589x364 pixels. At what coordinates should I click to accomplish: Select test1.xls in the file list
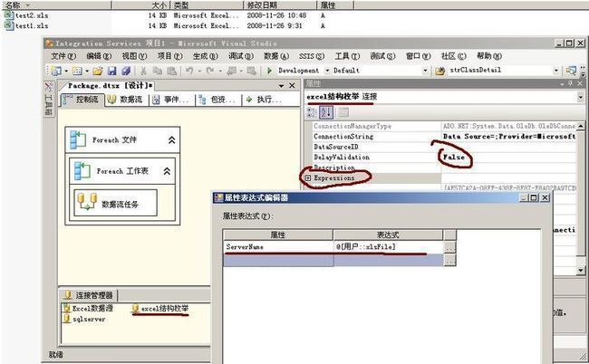(x=26, y=26)
